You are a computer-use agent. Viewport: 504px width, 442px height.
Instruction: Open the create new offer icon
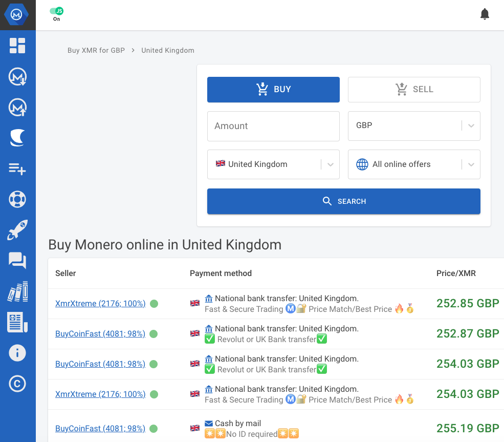17,169
